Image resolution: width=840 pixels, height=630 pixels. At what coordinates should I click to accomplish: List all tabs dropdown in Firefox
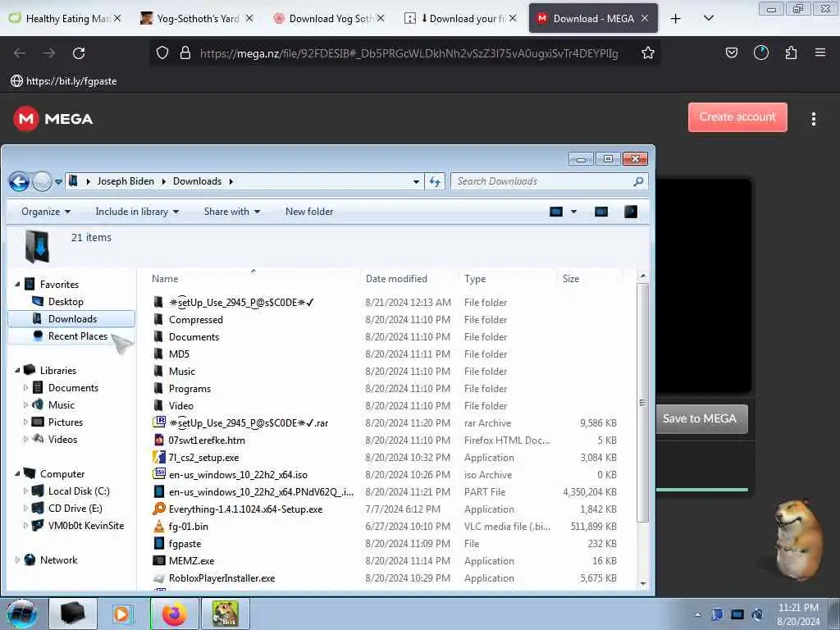coord(708,18)
